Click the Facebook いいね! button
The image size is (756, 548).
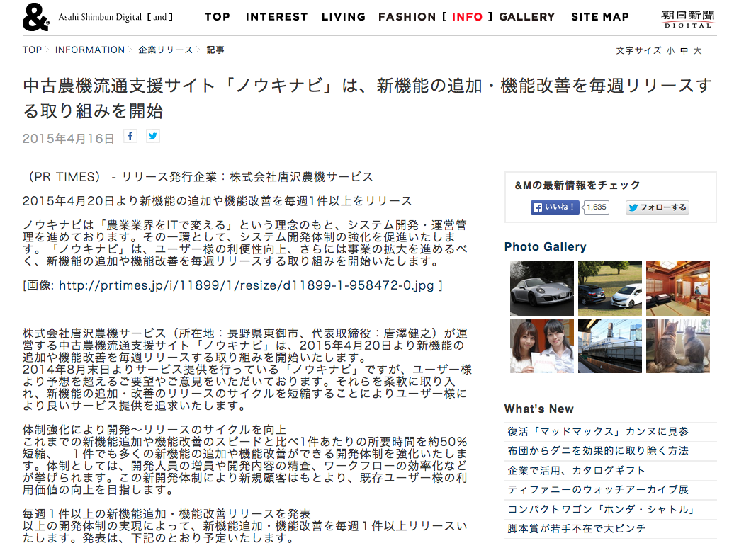pyautogui.click(x=555, y=207)
